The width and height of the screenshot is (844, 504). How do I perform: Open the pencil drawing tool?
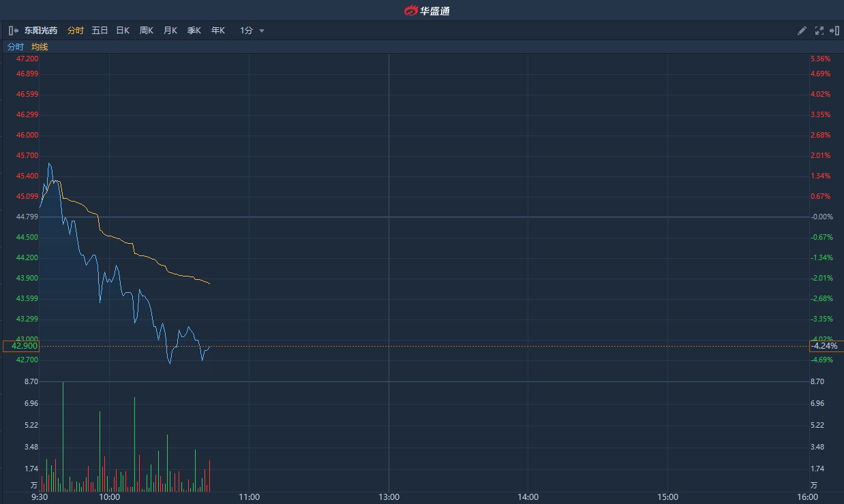coord(802,31)
